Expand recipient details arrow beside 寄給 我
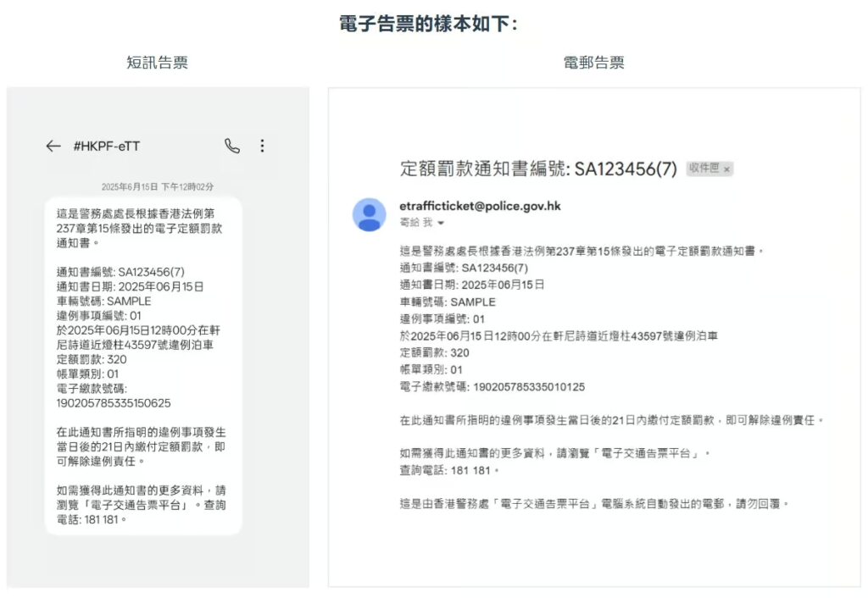 441,223
